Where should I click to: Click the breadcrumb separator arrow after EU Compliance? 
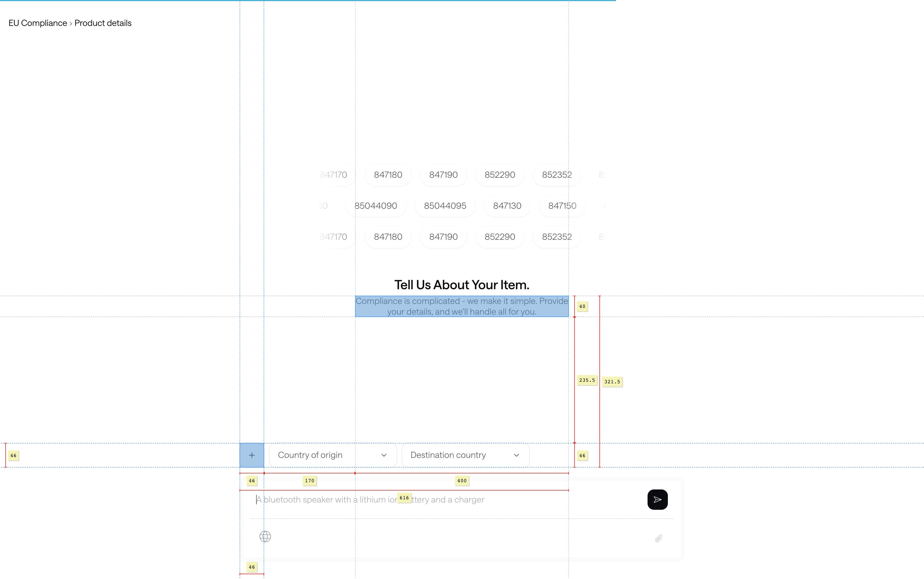(x=71, y=23)
